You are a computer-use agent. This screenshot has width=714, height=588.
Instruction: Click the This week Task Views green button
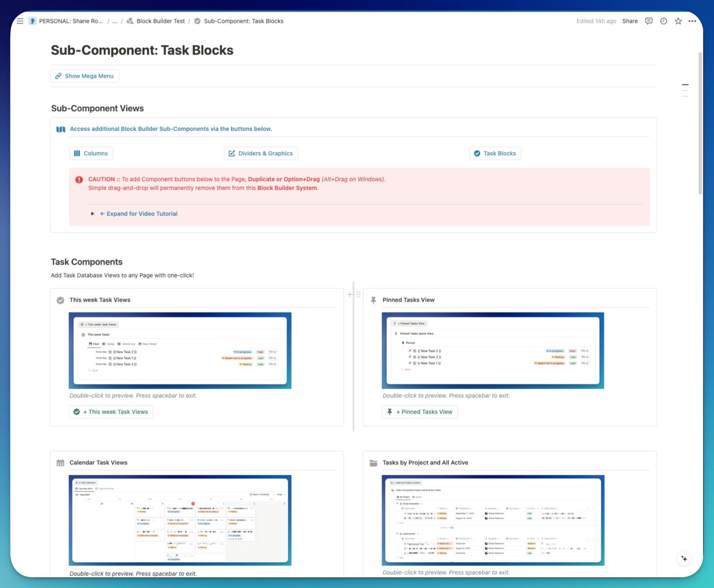tap(110, 412)
